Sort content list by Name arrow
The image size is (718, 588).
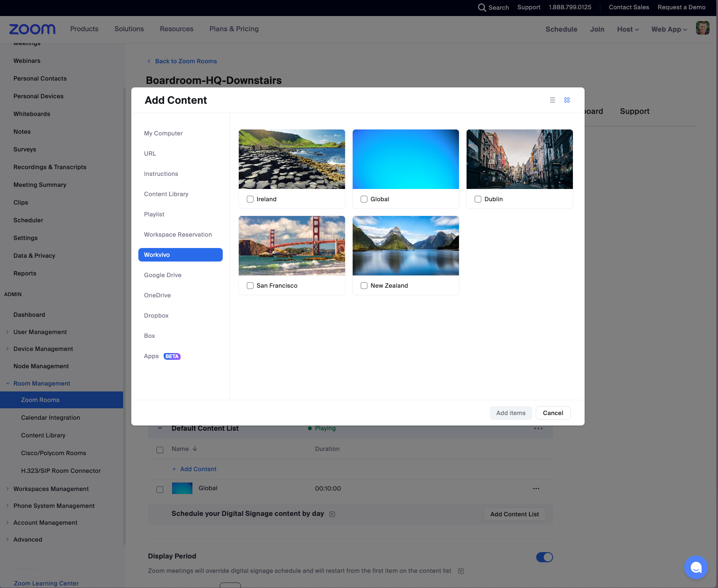195,449
